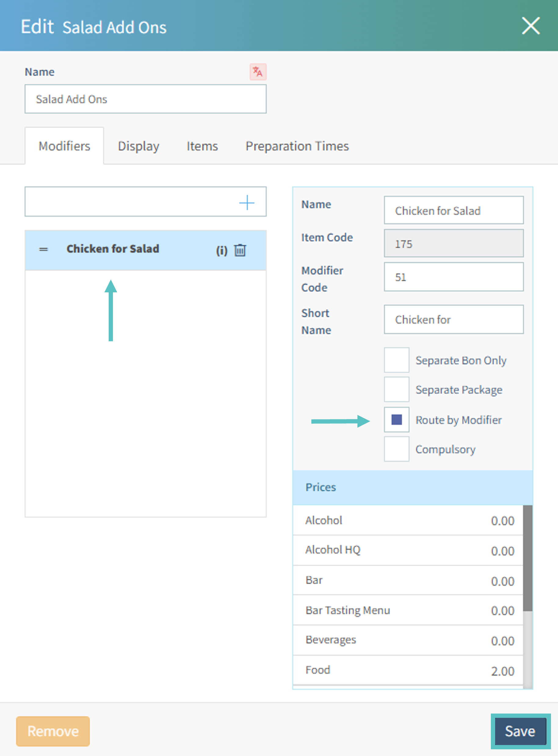The image size is (558, 756).
Task: Click the Prices list scrollbar
Action: (527, 558)
